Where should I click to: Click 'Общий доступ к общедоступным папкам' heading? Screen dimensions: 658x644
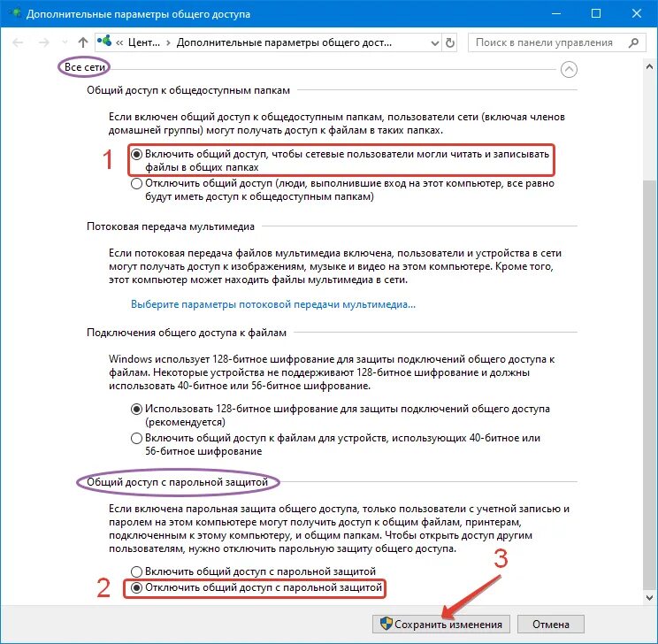point(188,90)
